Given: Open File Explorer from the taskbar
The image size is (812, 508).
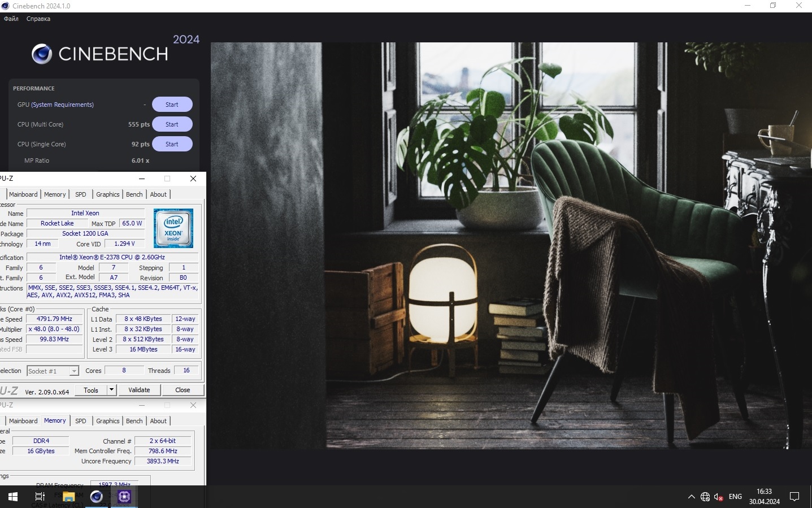Looking at the screenshot, I should tap(69, 497).
